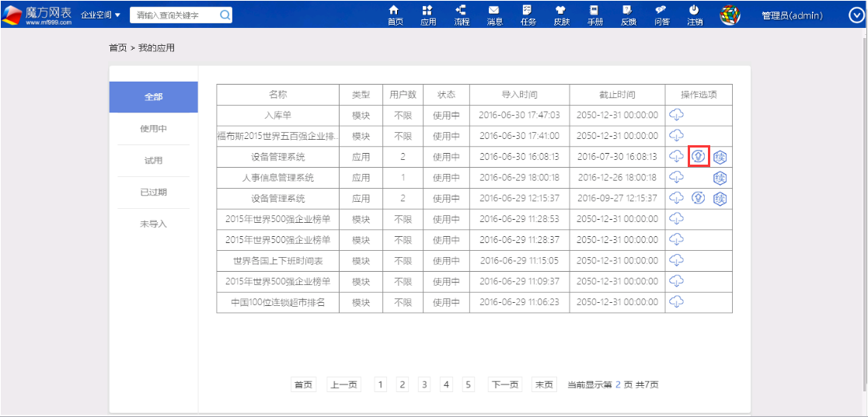Cloud download icon for 世界各国上下班时间表 row
The image size is (868, 417).
(677, 260)
